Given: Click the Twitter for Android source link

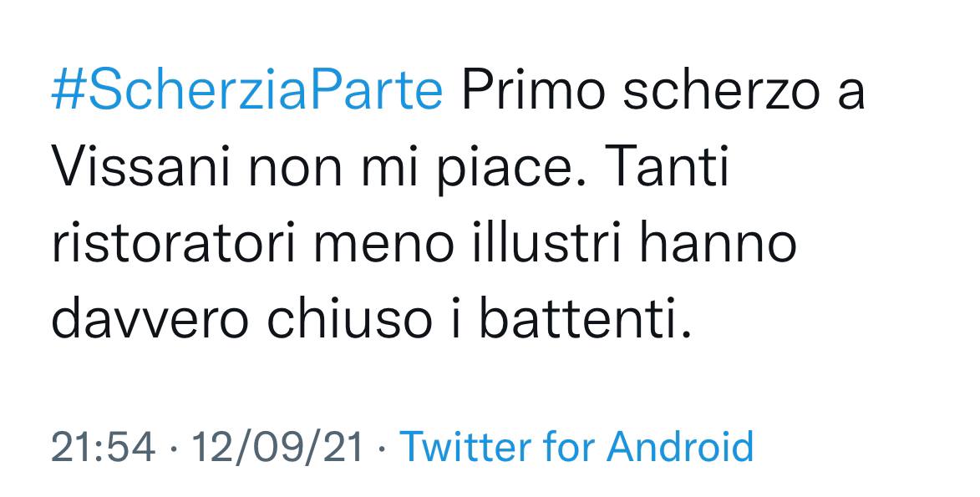Looking at the screenshot, I should coord(576,447).
